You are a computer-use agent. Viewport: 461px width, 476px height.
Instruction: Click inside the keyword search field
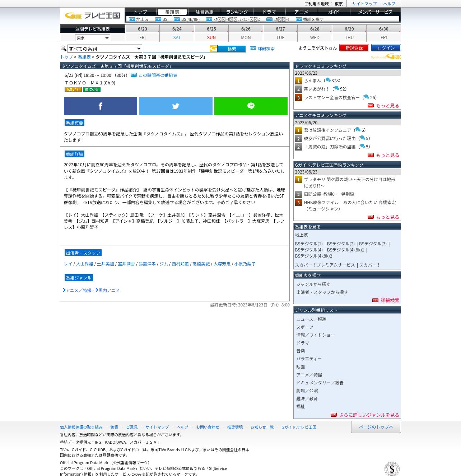click(176, 48)
